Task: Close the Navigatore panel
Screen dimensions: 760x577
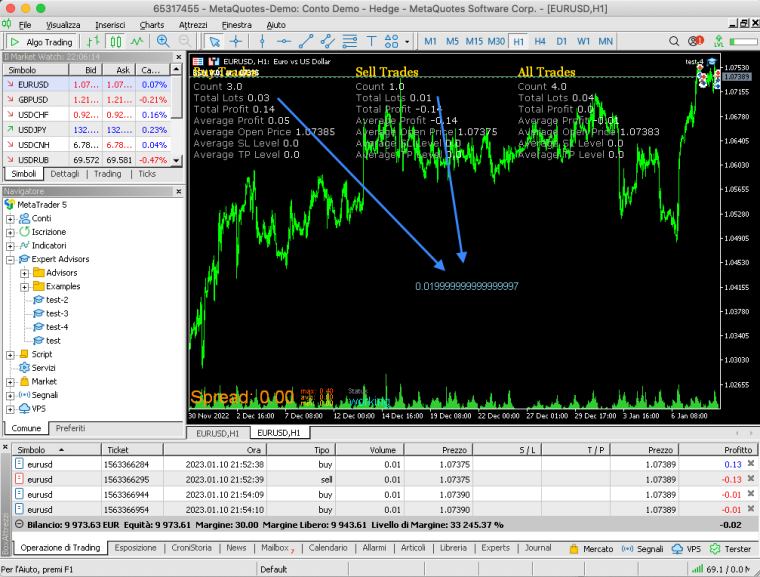Action: coord(178,192)
